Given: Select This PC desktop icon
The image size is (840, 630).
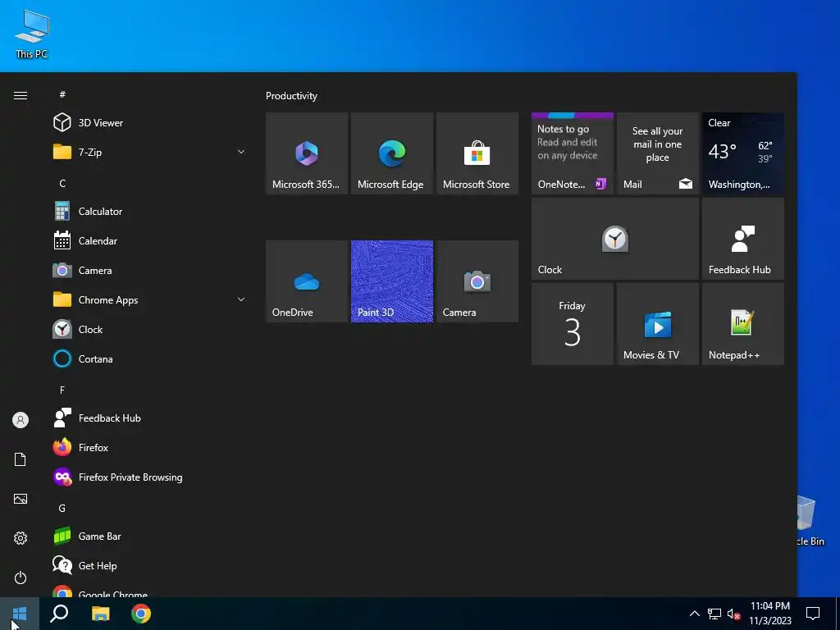Looking at the screenshot, I should [32, 34].
